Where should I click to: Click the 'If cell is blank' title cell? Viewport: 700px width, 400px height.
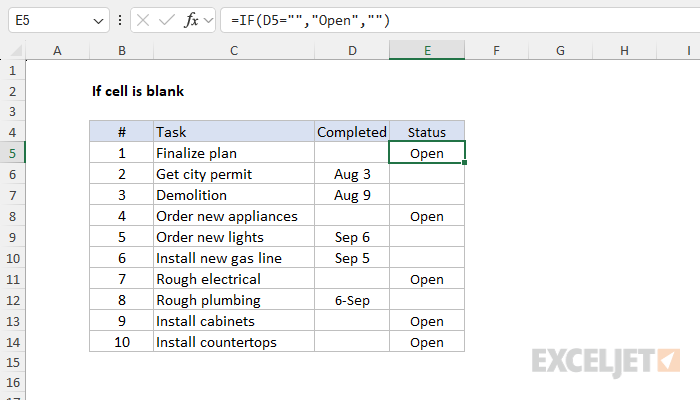[x=138, y=91]
